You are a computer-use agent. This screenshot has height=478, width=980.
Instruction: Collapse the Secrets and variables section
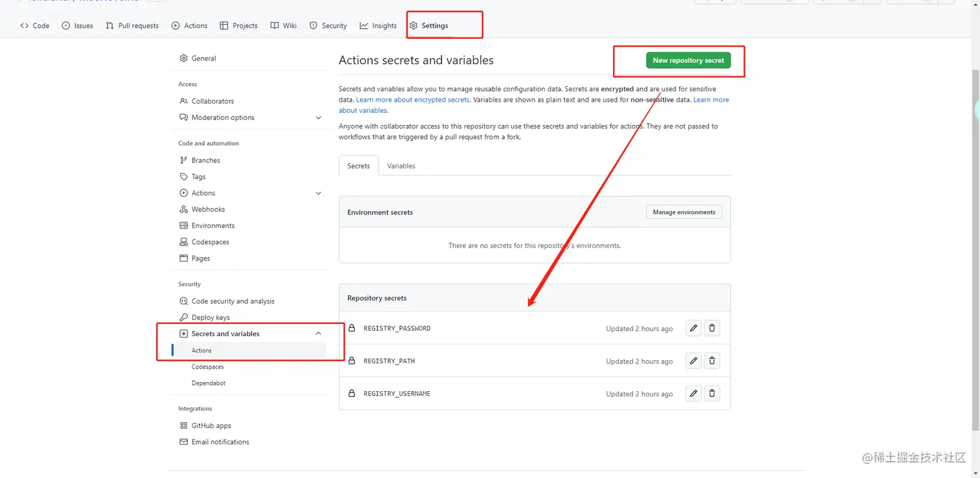(318, 334)
